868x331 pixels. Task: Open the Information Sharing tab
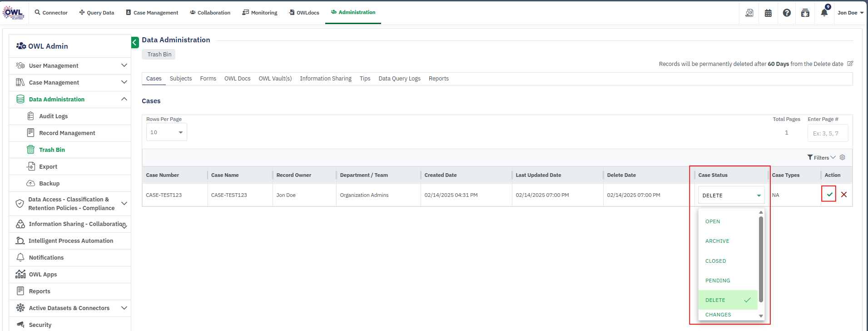coord(326,79)
